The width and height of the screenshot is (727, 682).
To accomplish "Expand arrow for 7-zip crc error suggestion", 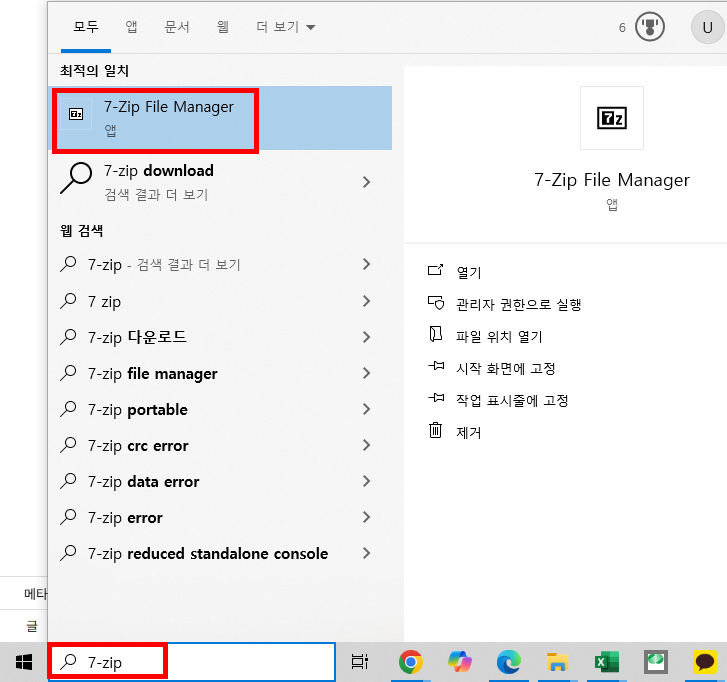I will (366, 446).
